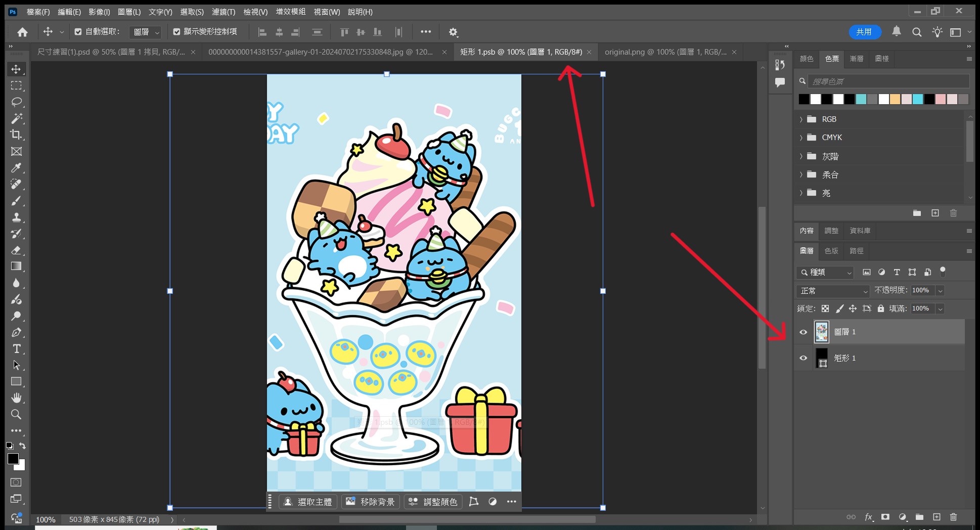Toggle the 顯示變形控制項 checkbox

pyautogui.click(x=176, y=31)
